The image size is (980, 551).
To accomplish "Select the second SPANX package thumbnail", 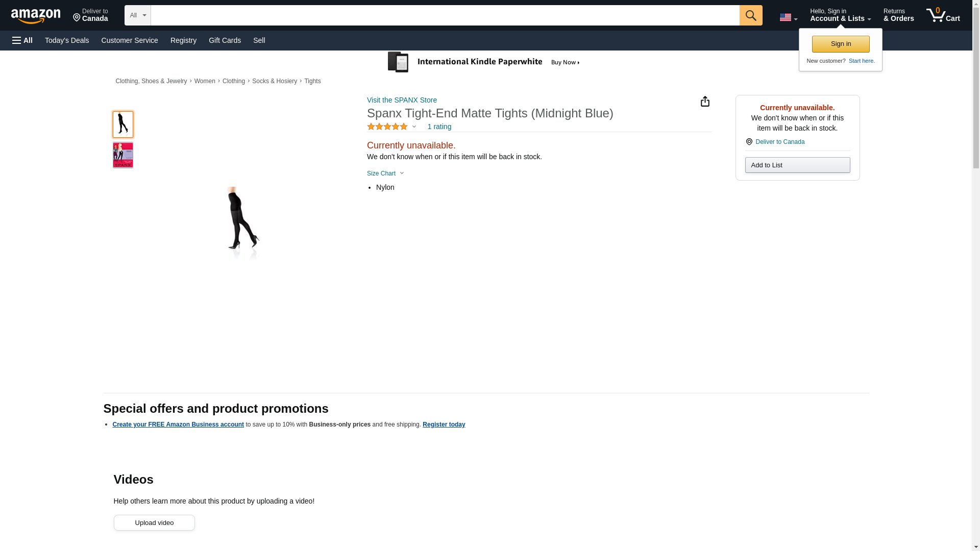I will click(x=123, y=155).
